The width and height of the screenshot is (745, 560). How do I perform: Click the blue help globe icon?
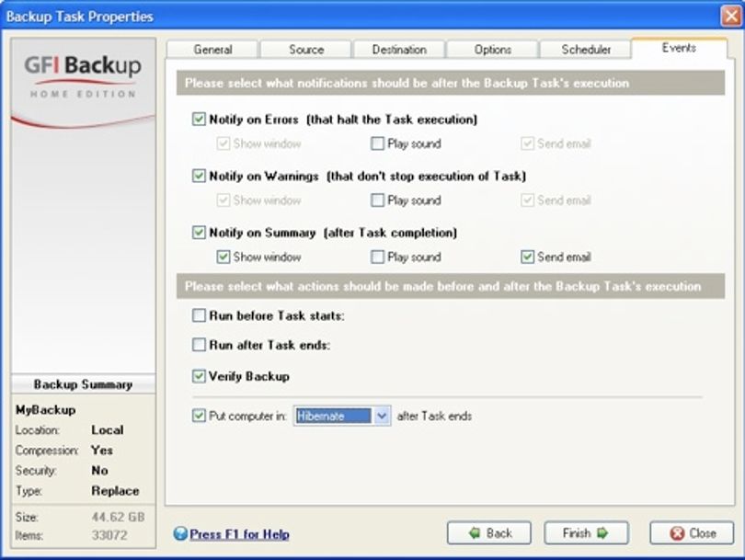[180, 533]
